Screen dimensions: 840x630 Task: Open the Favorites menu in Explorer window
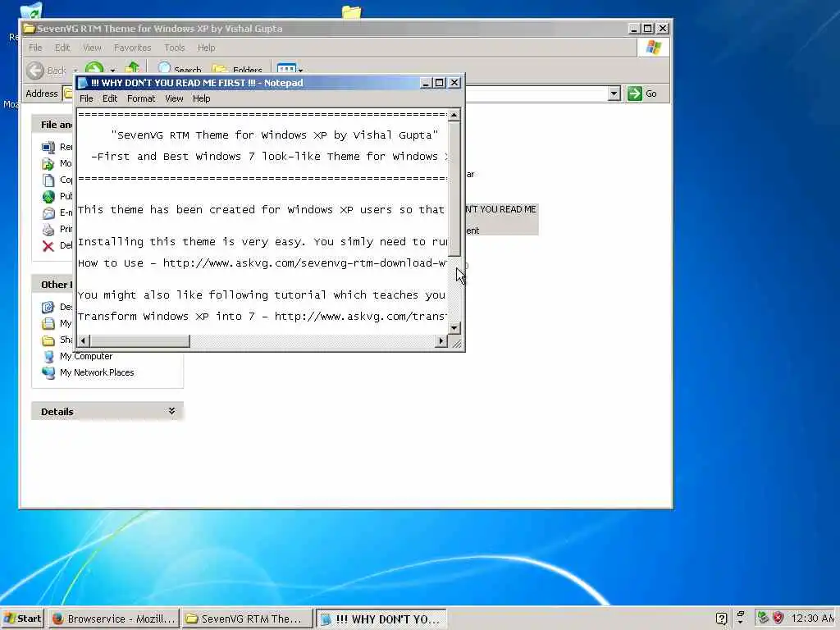point(132,48)
